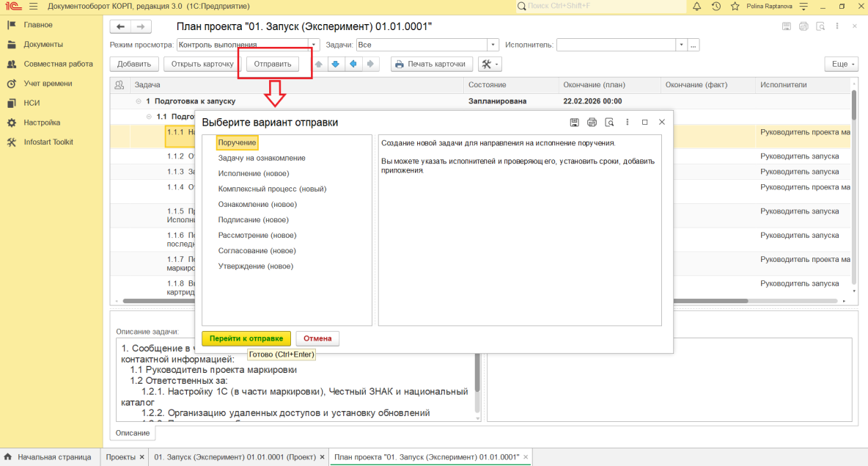The image size is (868, 466).
Task: Open the Еще menu button
Action: pyautogui.click(x=843, y=64)
